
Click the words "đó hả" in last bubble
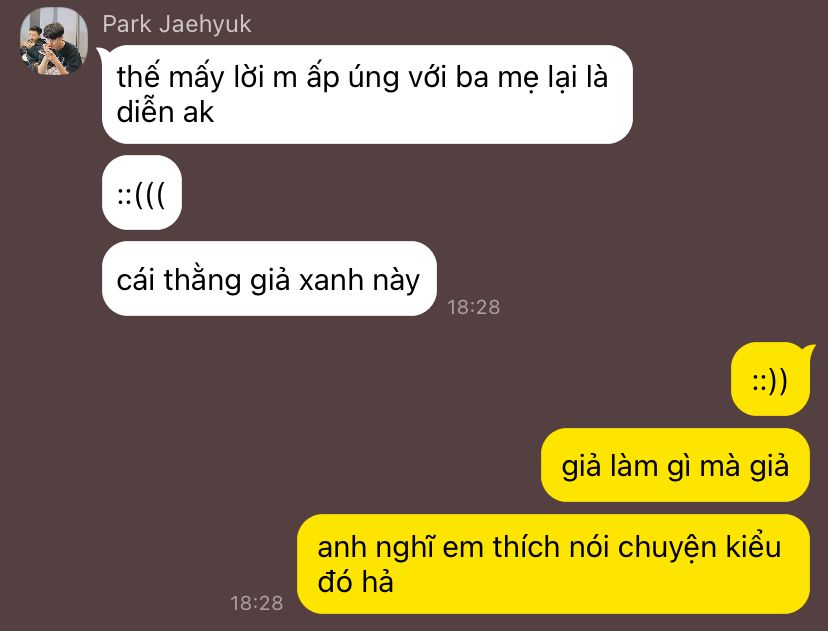355,582
